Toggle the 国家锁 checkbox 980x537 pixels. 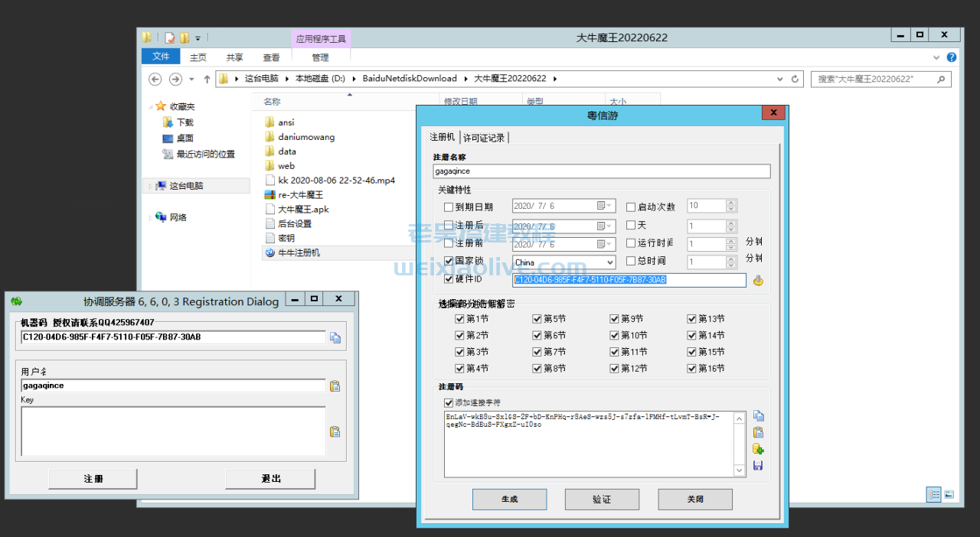pos(449,262)
